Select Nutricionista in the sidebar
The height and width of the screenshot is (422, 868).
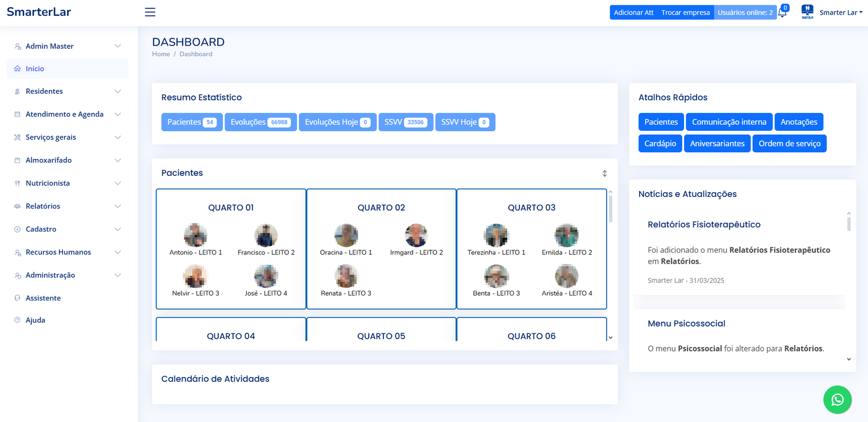coord(48,183)
